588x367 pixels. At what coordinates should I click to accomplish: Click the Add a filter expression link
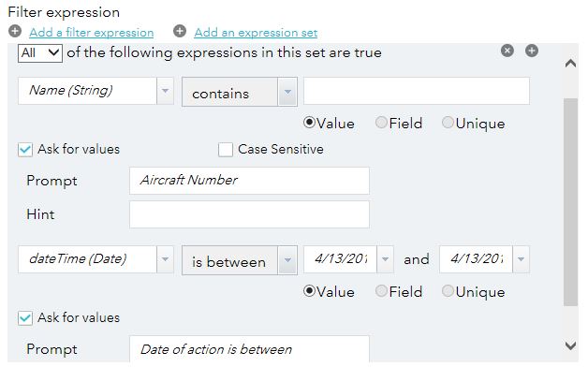pos(92,33)
